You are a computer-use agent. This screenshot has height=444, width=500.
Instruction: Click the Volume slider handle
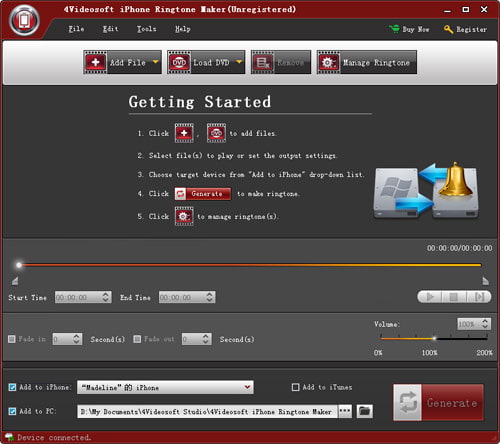pos(434,338)
